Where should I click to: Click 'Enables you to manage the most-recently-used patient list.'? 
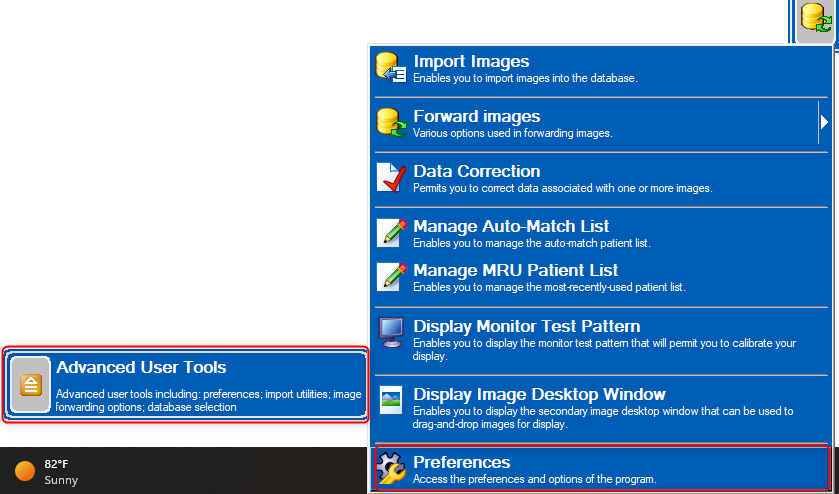pos(549,287)
